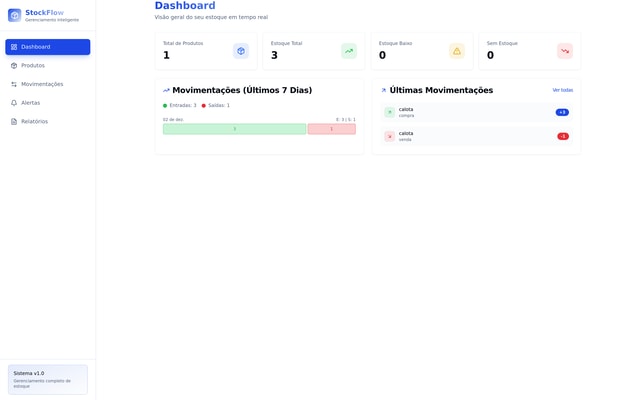
Task: Open the Alertas menu item
Action: (48, 103)
